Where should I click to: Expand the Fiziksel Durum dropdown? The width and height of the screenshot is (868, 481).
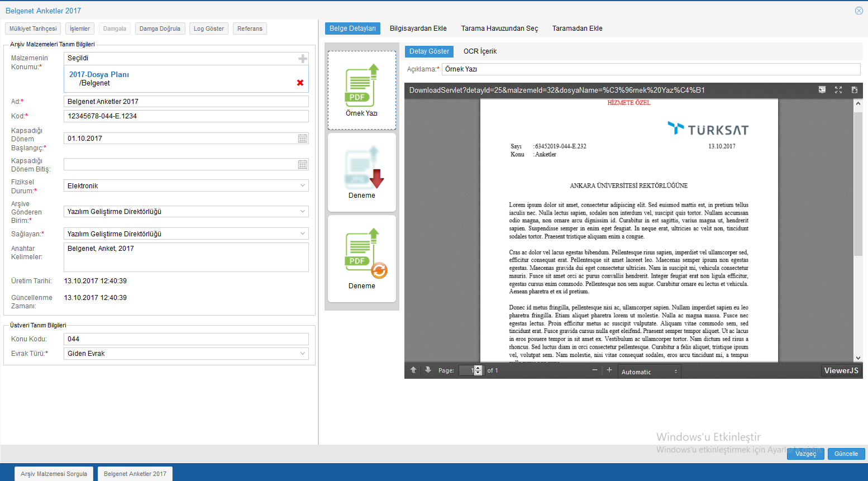(x=303, y=185)
